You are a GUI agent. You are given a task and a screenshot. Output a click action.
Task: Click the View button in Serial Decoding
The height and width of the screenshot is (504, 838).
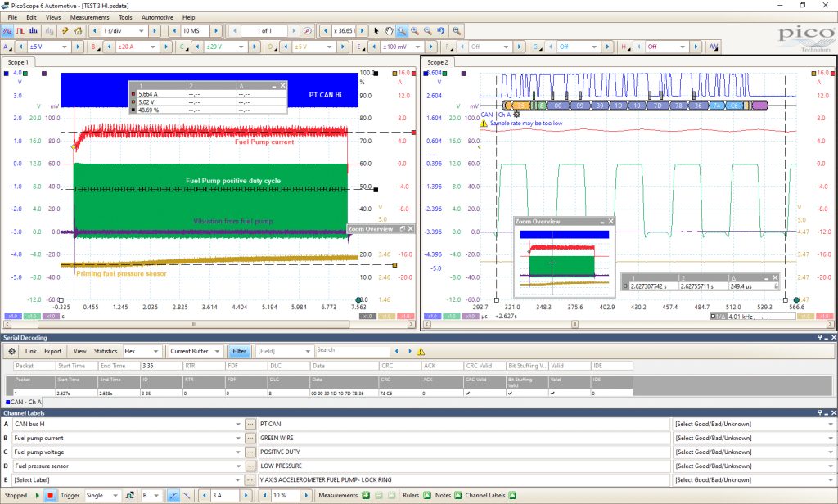tap(79, 351)
